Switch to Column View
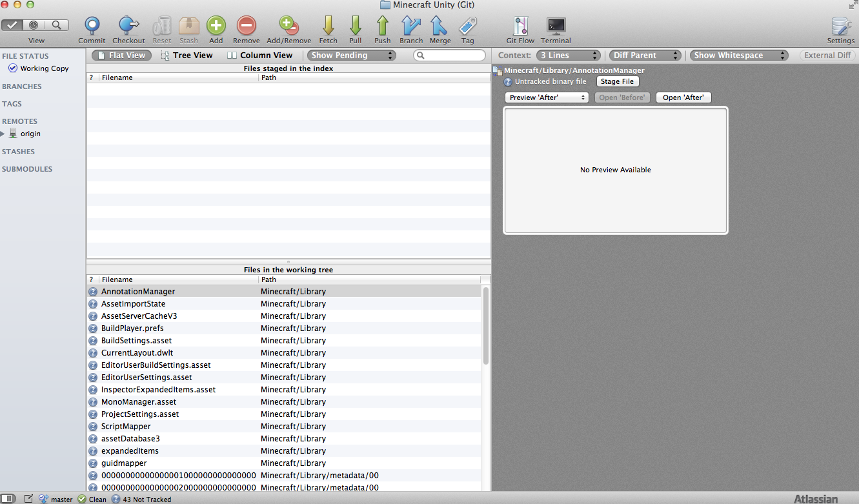This screenshot has width=859, height=504. coord(260,55)
